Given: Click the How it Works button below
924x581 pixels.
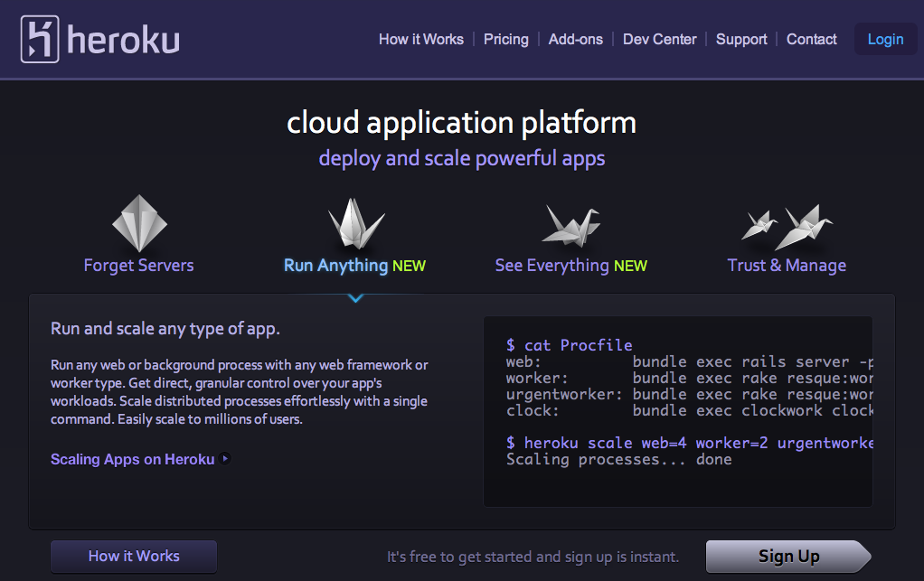Looking at the screenshot, I should 134,557.
